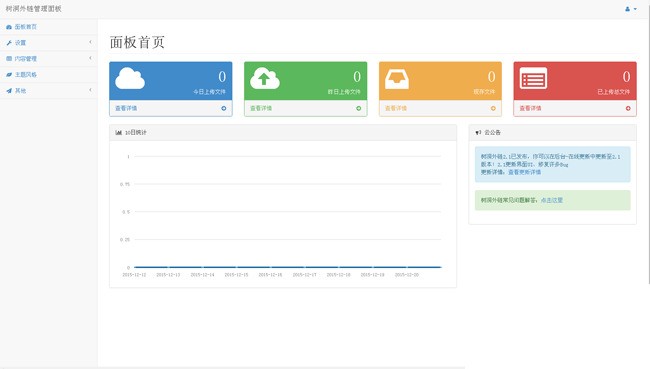650x369 pixels.
Task: Click the blue data line in chart
Action: coord(288,267)
